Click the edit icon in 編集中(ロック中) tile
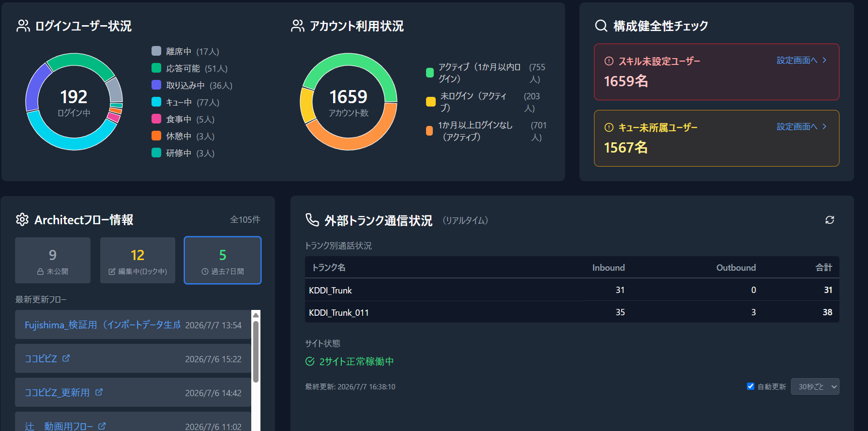Screen dimensions: 868x431 pos(112,272)
